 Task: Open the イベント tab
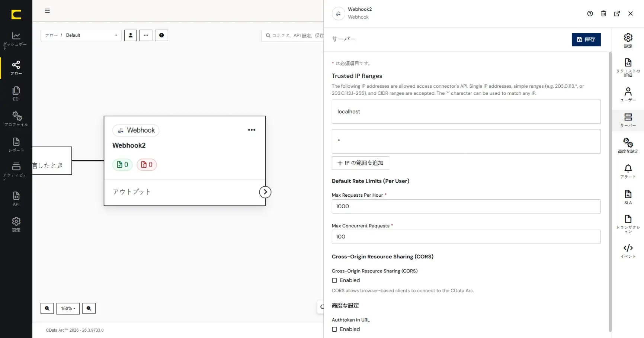pos(628,251)
